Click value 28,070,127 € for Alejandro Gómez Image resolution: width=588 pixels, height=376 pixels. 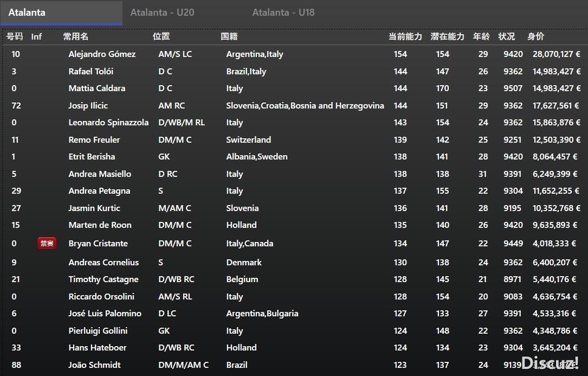coord(557,54)
